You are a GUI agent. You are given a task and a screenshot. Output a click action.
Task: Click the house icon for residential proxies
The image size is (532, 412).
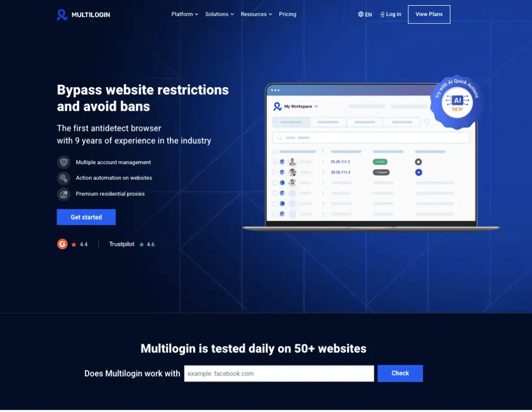pos(63,194)
